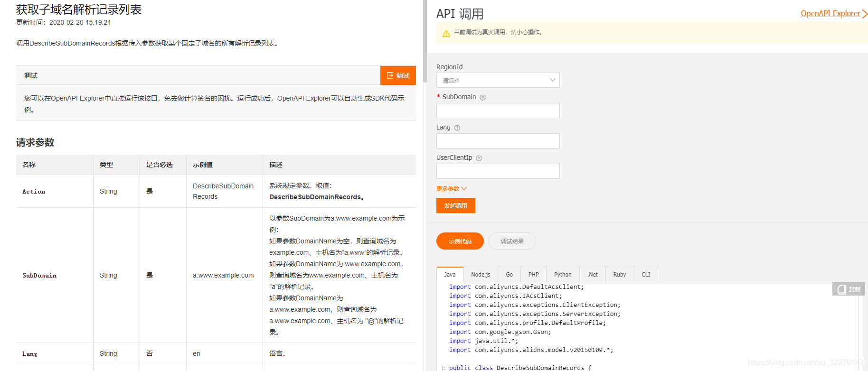This screenshot has height=371, width=868.
Task: Click code line importing com.google.gson.Gson
Action: 500,332
